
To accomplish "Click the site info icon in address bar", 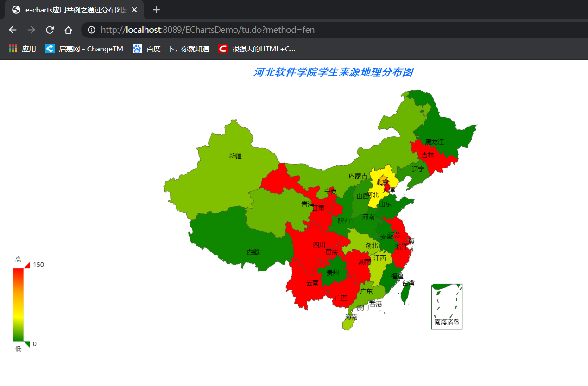I will click(x=91, y=30).
